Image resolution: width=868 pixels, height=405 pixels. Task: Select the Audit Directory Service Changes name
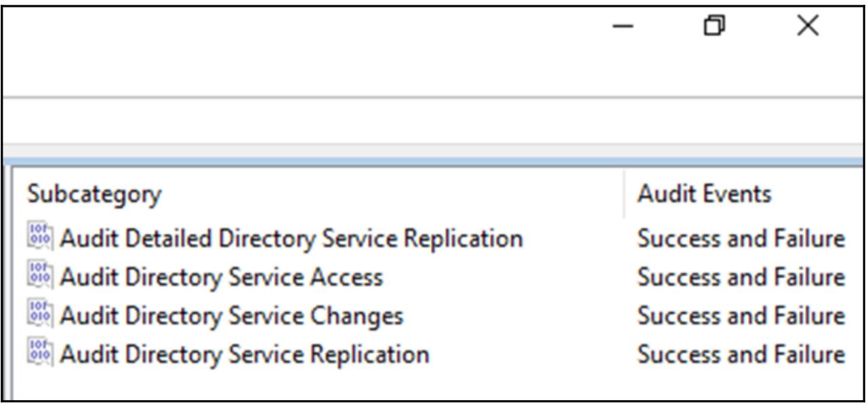click(x=231, y=316)
